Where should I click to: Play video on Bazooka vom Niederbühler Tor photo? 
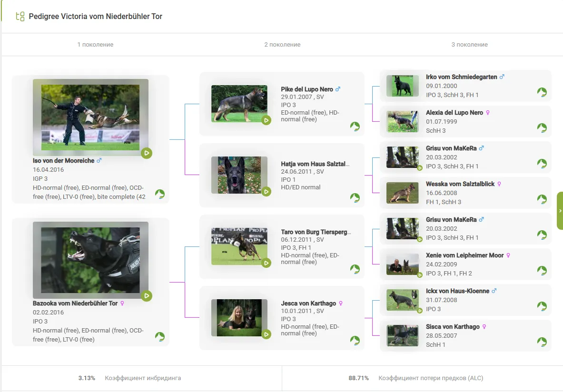[x=147, y=296]
